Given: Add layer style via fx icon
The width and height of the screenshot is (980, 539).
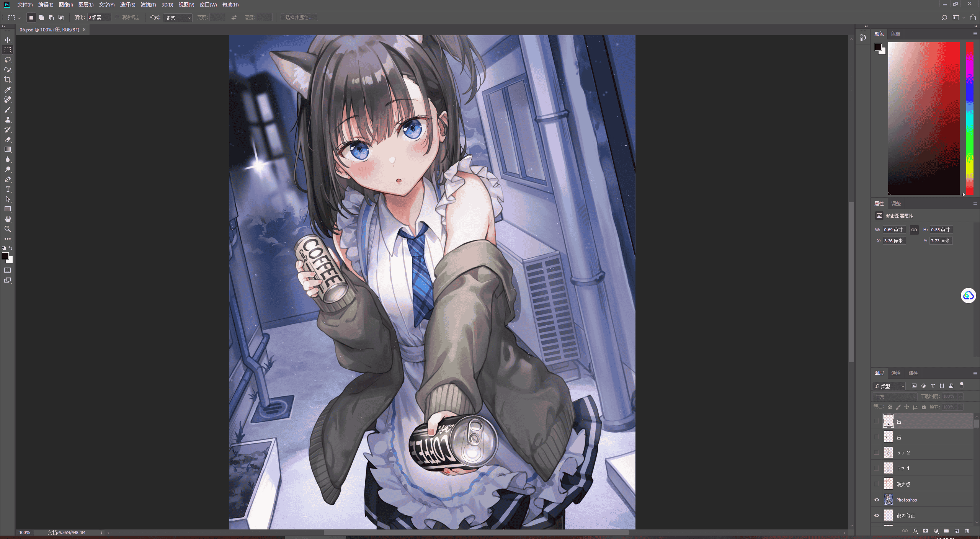Looking at the screenshot, I should (x=915, y=531).
